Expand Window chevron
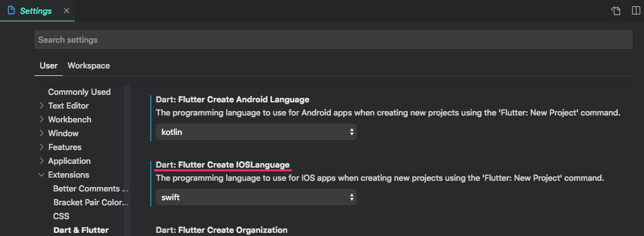Screen dimensions: 644x236 tap(41, 134)
